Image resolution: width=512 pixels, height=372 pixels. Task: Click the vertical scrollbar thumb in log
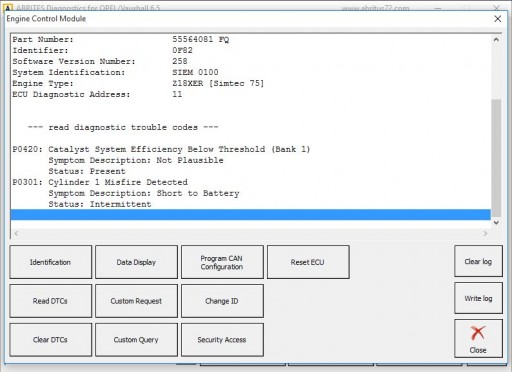(496, 158)
